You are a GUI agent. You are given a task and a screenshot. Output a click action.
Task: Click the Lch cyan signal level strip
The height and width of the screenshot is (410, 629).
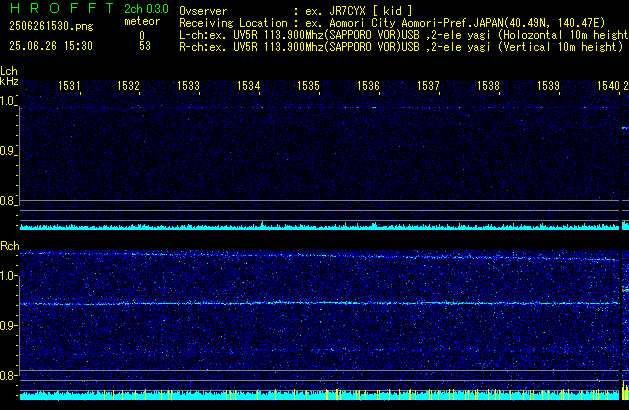click(x=320, y=226)
